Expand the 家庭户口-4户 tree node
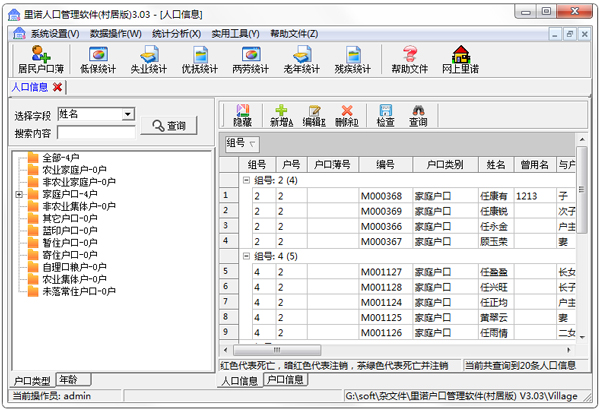 tap(19, 194)
